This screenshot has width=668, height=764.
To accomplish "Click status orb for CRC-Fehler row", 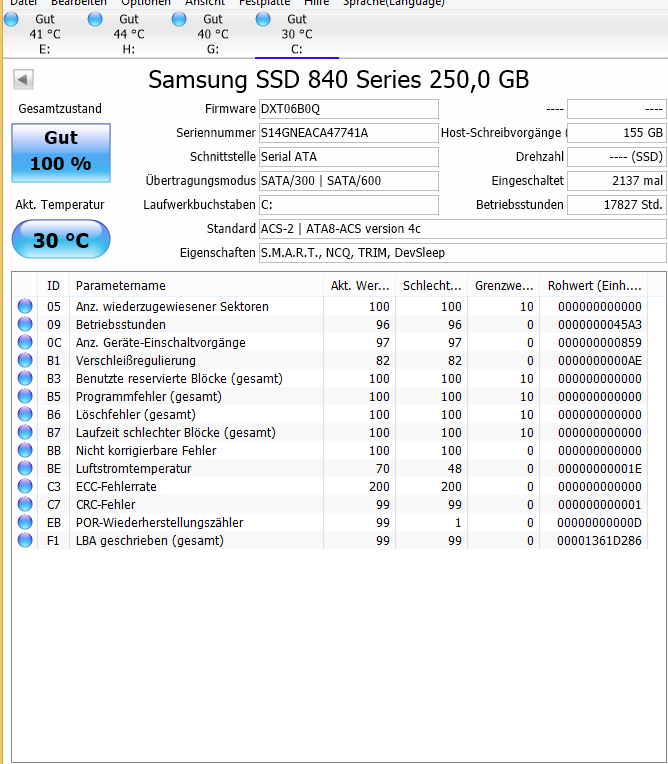I will coord(25,505).
